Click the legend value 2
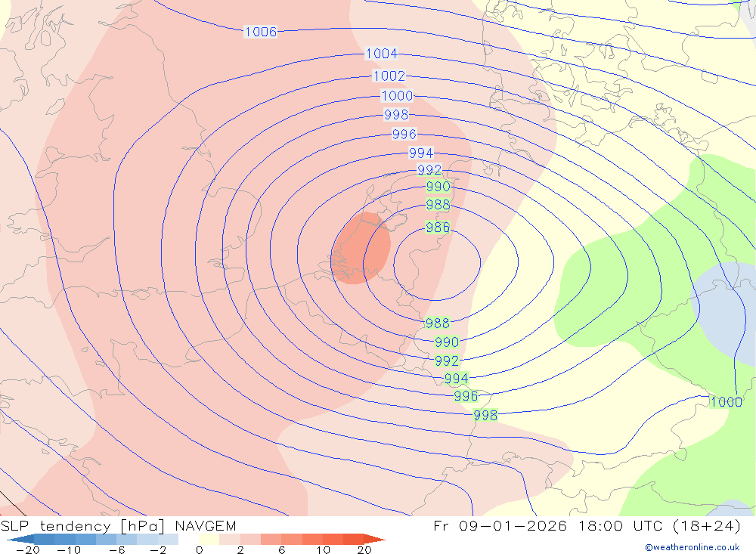This screenshot has height=554, width=756. [x=240, y=550]
